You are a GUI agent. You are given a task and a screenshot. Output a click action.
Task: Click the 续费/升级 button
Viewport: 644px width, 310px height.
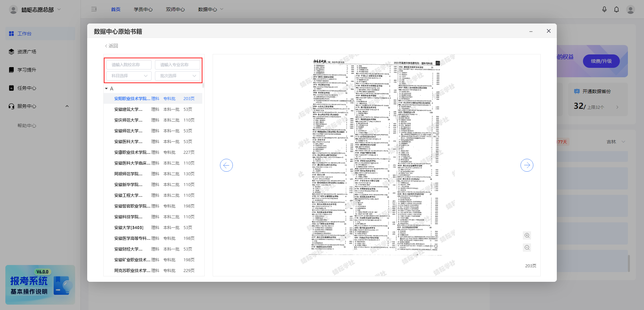point(601,61)
